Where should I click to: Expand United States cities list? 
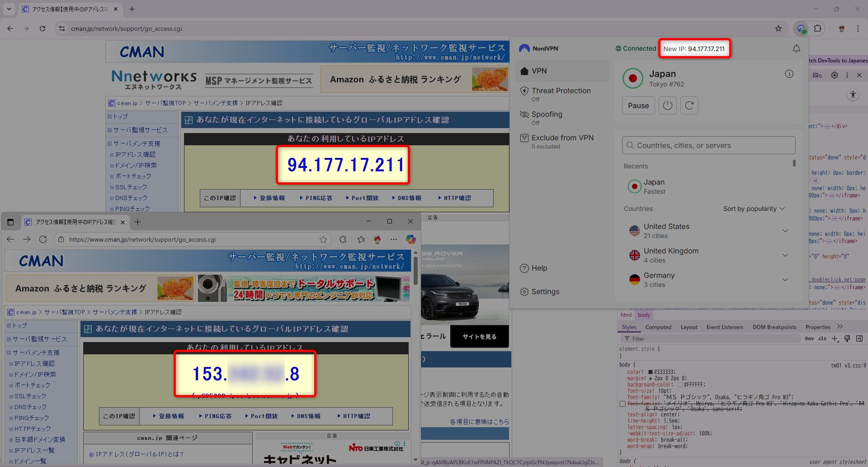785,231
